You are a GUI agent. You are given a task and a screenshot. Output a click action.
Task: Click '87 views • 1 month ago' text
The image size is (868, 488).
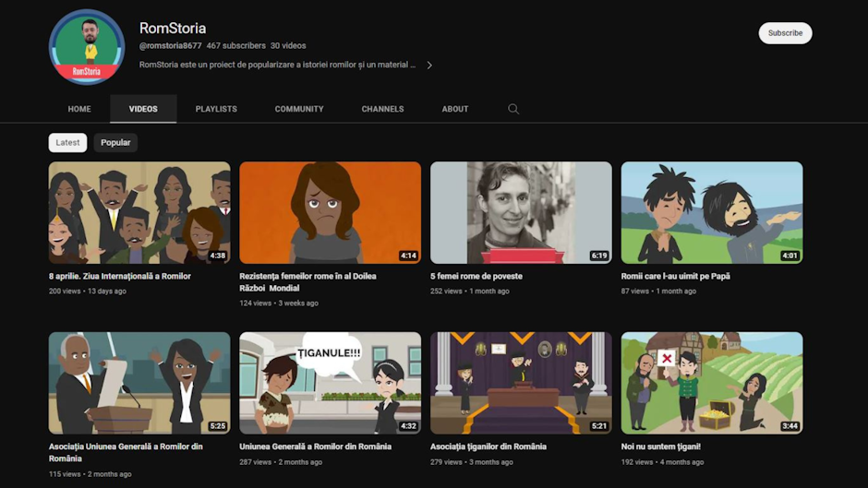pyautogui.click(x=658, y=291)
